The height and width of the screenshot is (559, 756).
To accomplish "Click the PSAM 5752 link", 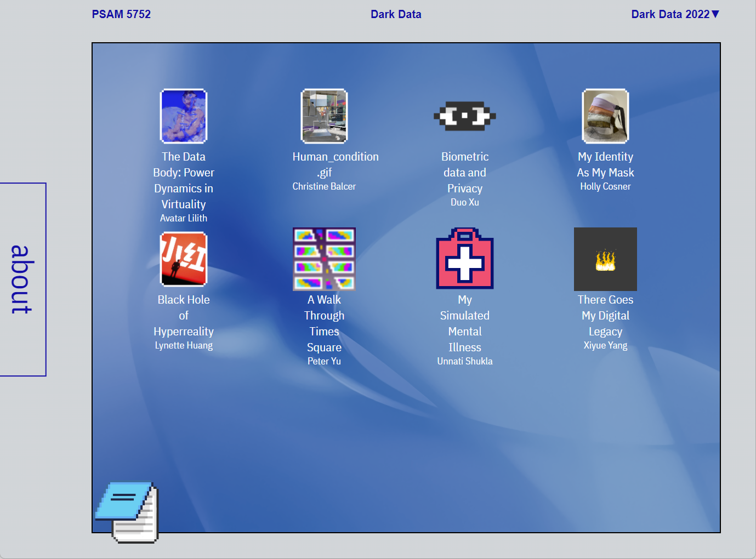I will [121, 14].
